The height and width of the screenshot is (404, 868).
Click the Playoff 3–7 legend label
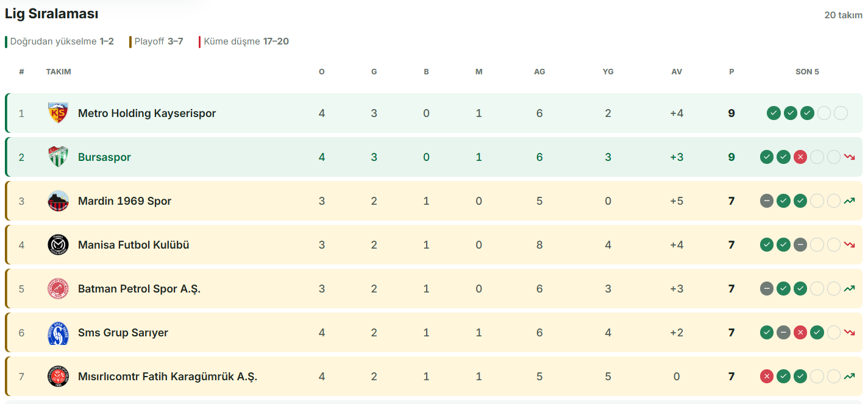(x=157, y=41)
